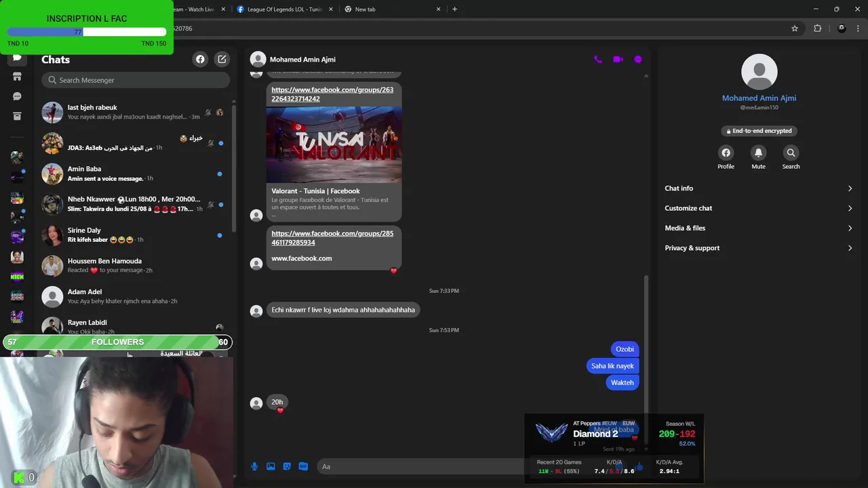868x488 pixels.
Task: Open chat with last bjeh rabeuk
Action: pyautogui.click(x=134, y=112)
